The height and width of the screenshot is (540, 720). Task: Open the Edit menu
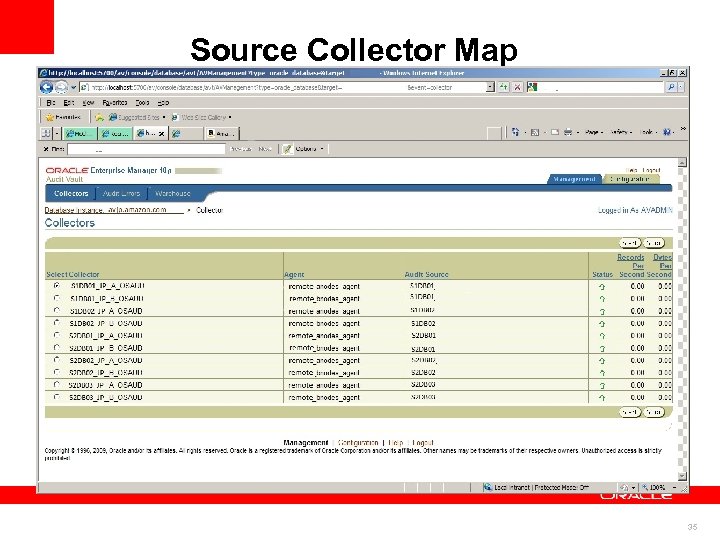pyautogui.click(x=68, y=103)
